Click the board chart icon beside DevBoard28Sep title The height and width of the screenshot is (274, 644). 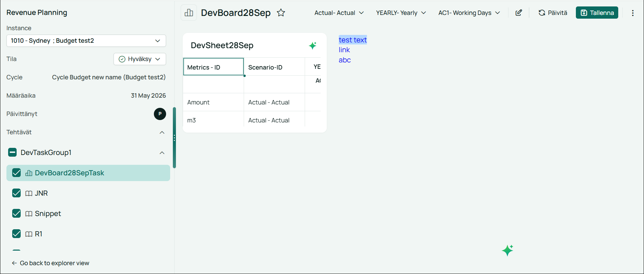189,13
